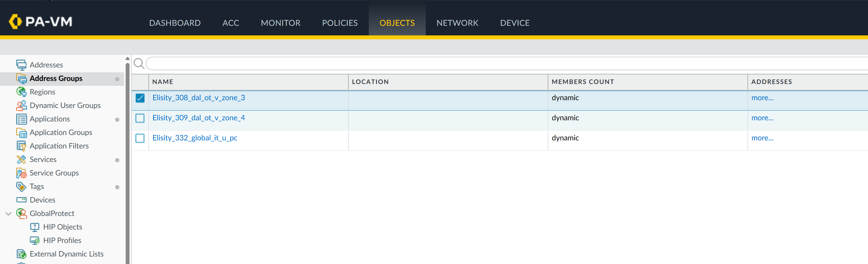Select the Elisity_332_global_it_u_pc checkbox
The image size is (868, 264).
pyautogui.click(x=140, y=138)
